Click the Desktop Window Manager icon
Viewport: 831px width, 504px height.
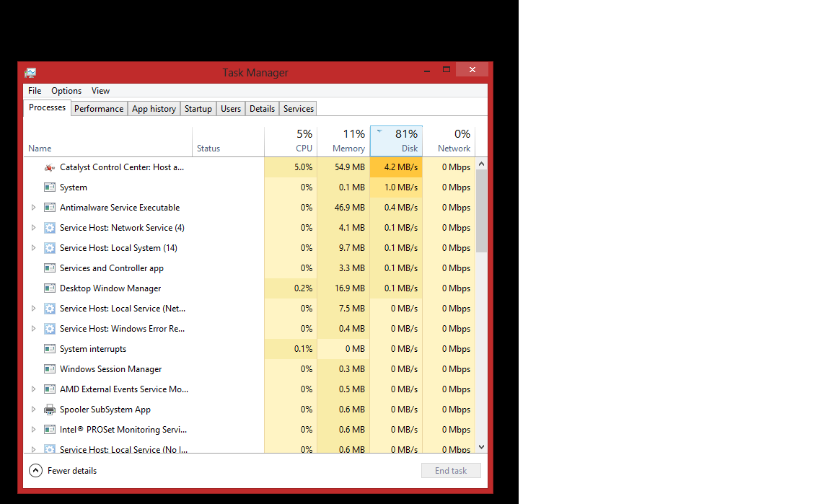click(x=49, y=288)
